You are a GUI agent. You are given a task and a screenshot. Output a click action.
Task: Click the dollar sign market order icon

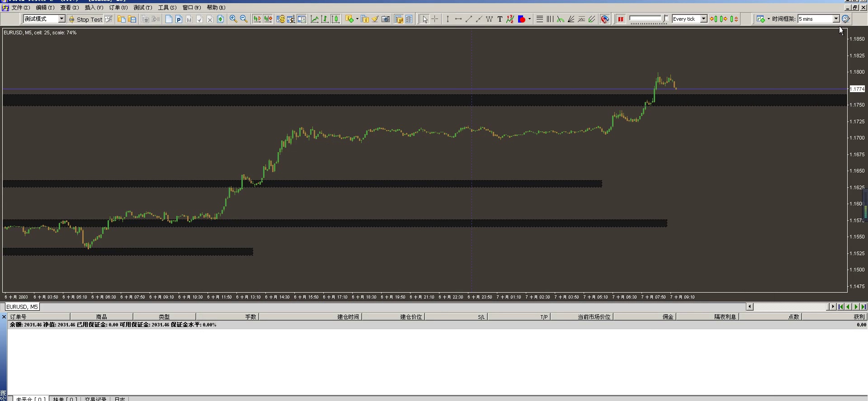pos(280,19)
